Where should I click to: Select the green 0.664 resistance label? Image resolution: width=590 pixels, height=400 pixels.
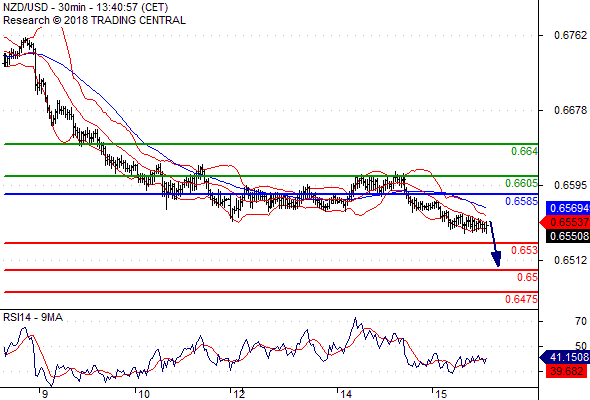point(524,151)
